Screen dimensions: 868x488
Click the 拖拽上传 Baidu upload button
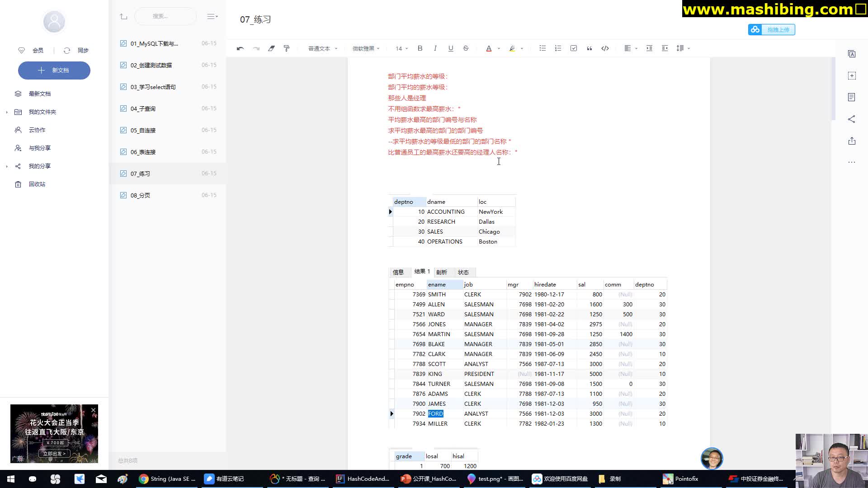coord(771,30)
